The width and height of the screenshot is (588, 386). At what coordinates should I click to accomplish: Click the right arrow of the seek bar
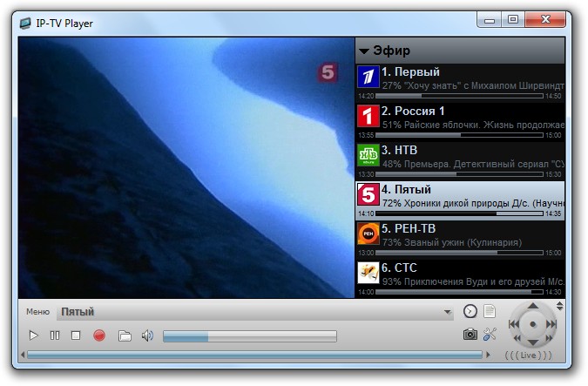[x=488, y=355]
